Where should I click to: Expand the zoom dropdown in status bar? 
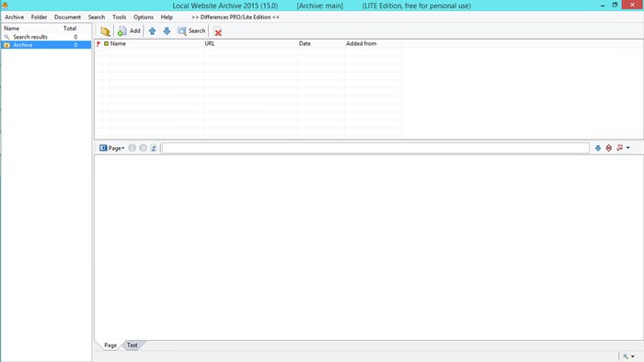633,356
